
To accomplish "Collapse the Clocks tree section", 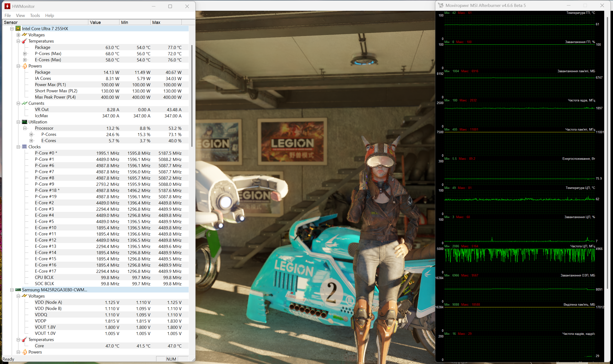I will (x=18, y=147).
